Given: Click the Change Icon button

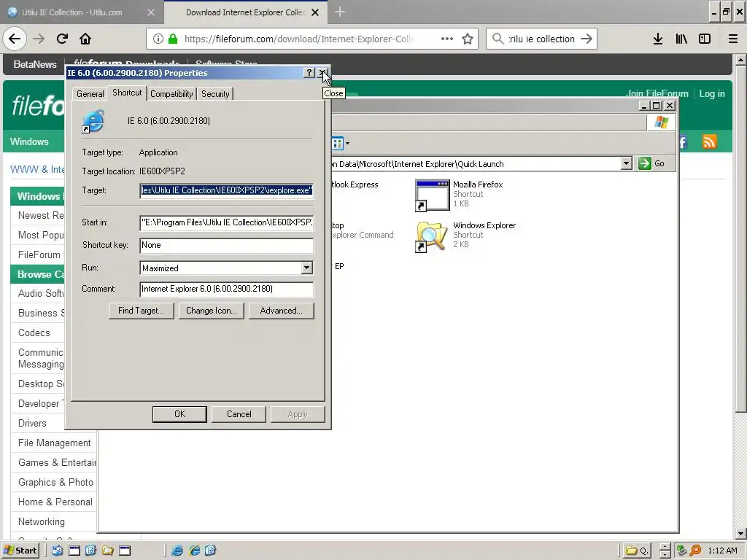Looking at the screenshot, I should click(x=211, y=311).
